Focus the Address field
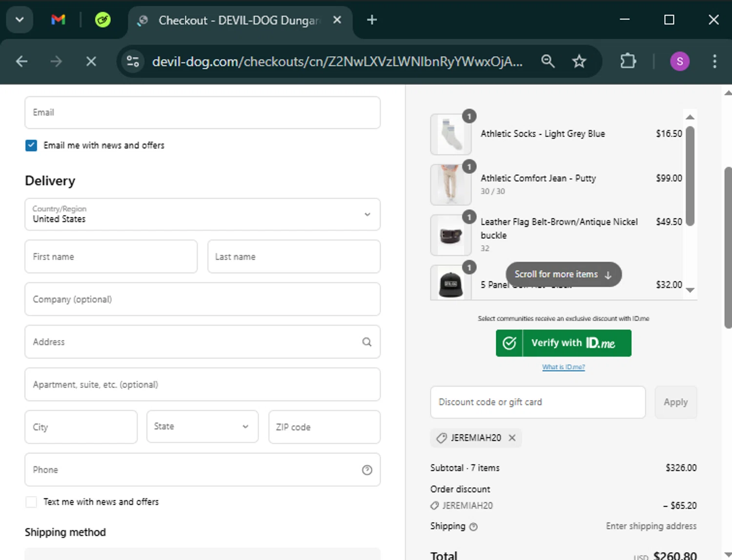Image resolution: width=732 pixels, height=560 pixels. [203, 342]
